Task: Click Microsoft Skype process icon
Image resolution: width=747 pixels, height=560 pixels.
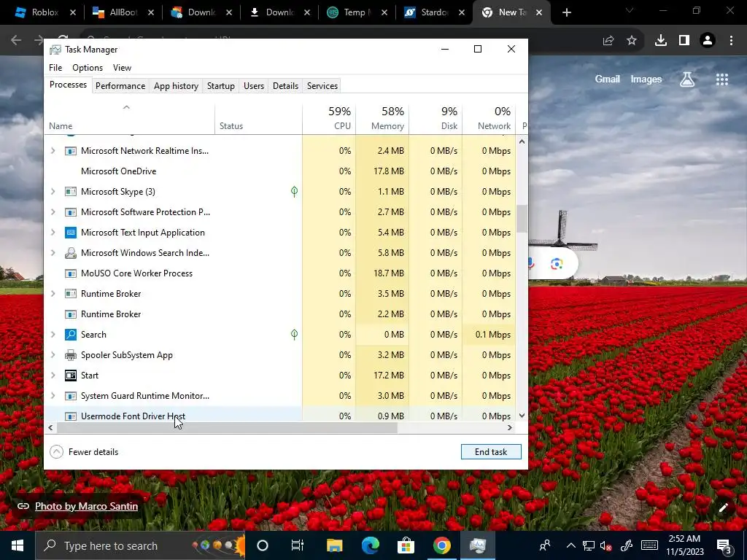Action: tap(71, 192)
